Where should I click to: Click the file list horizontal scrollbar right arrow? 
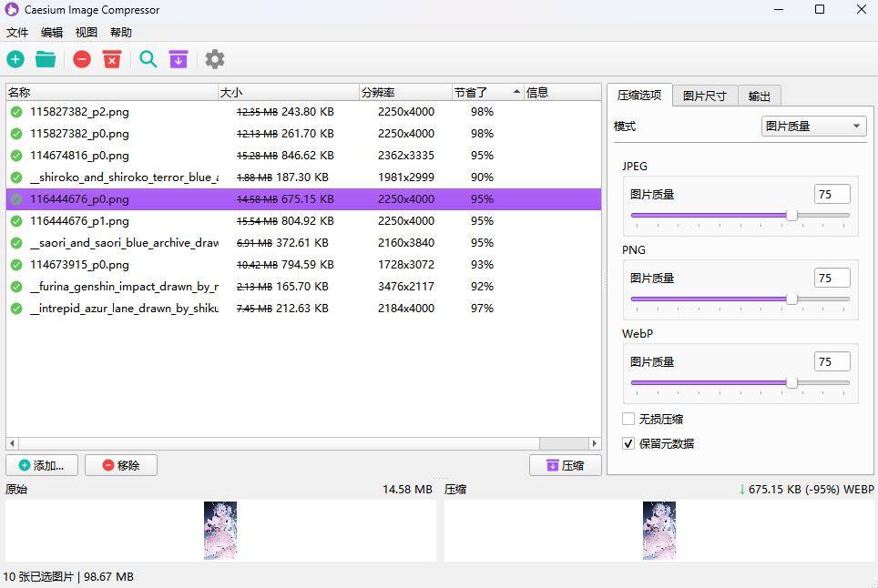(595, 443)
